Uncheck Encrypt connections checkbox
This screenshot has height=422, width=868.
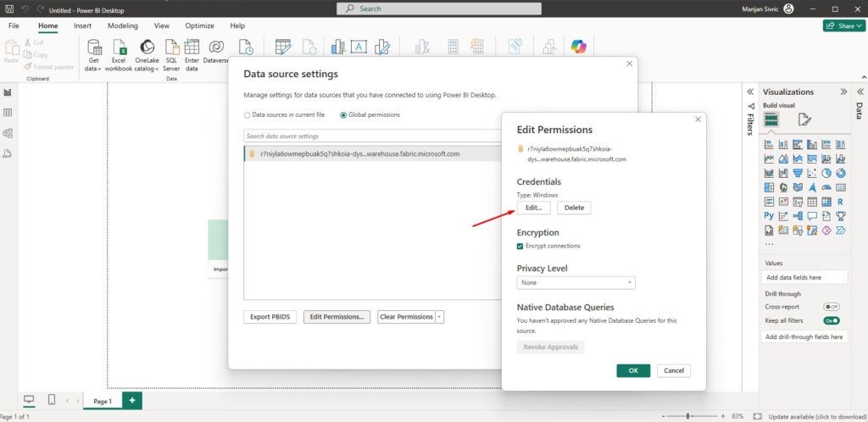pos(520,246)
